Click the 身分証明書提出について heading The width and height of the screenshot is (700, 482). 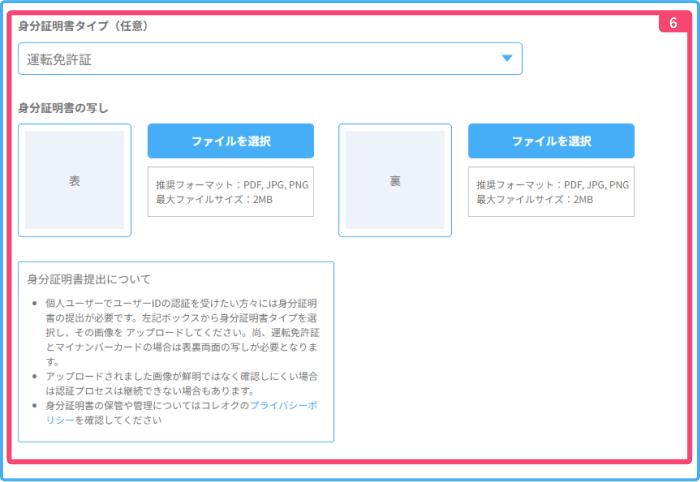[x=89, y=279]
